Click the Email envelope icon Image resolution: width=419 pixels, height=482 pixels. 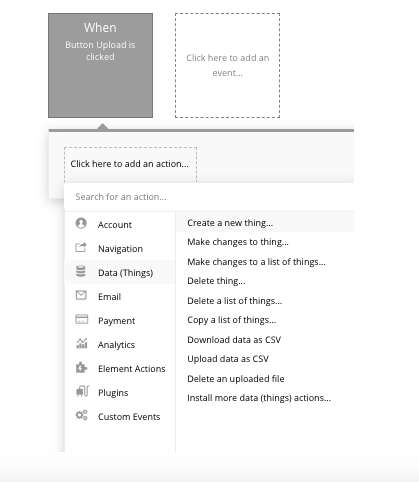[x=81, y=295]
